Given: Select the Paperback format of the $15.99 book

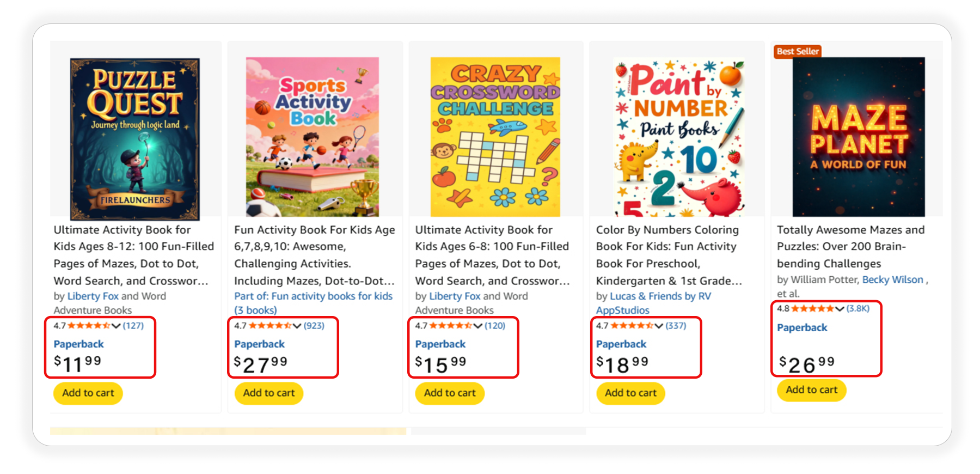Looking at the screenshot, I should 440,344.
